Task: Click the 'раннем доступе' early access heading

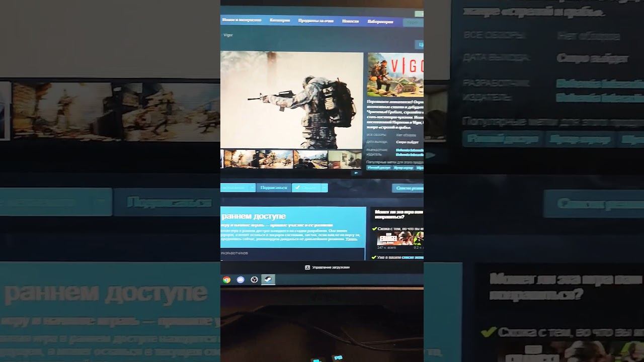Action: (254, 216)
